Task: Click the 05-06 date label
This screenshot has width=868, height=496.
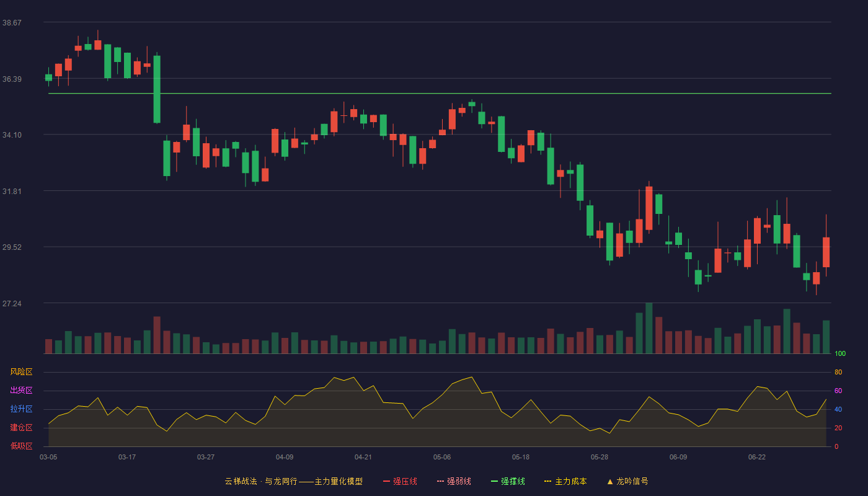Action: tap(442, 457)
